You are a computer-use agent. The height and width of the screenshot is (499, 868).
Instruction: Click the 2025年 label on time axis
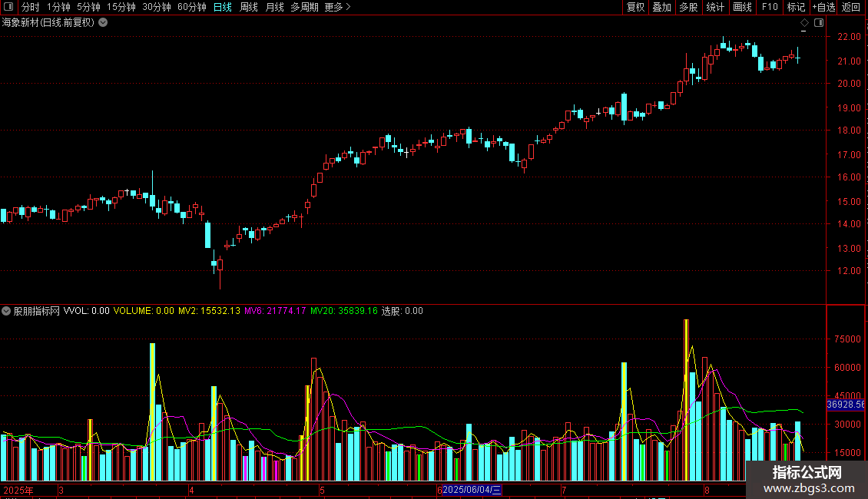[18, 490]
